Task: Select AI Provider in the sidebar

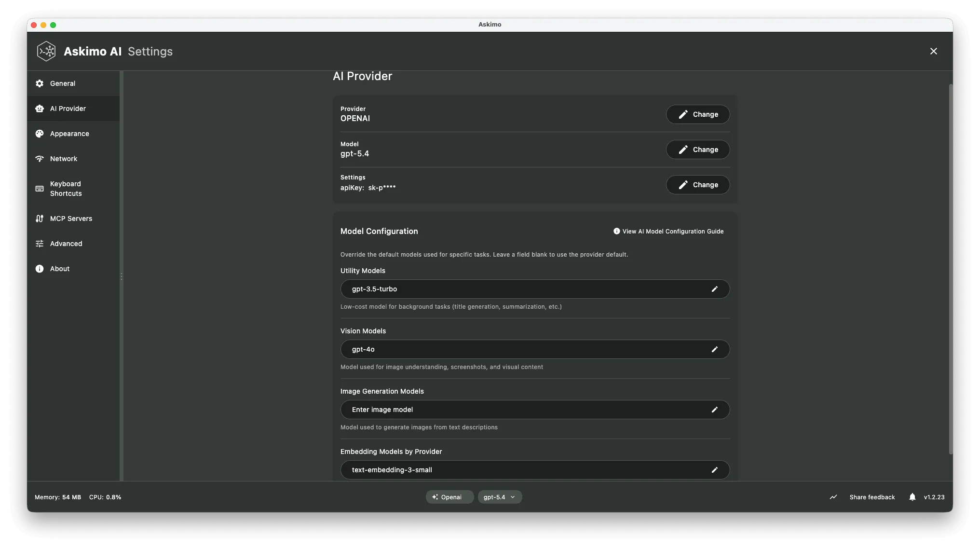Action: coord(73,109)
